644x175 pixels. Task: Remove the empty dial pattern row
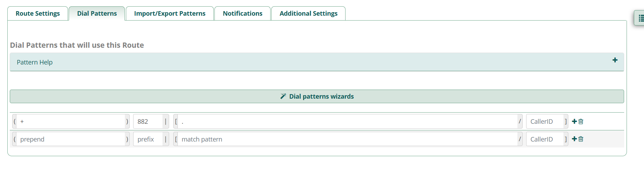[x=581, y=139]
